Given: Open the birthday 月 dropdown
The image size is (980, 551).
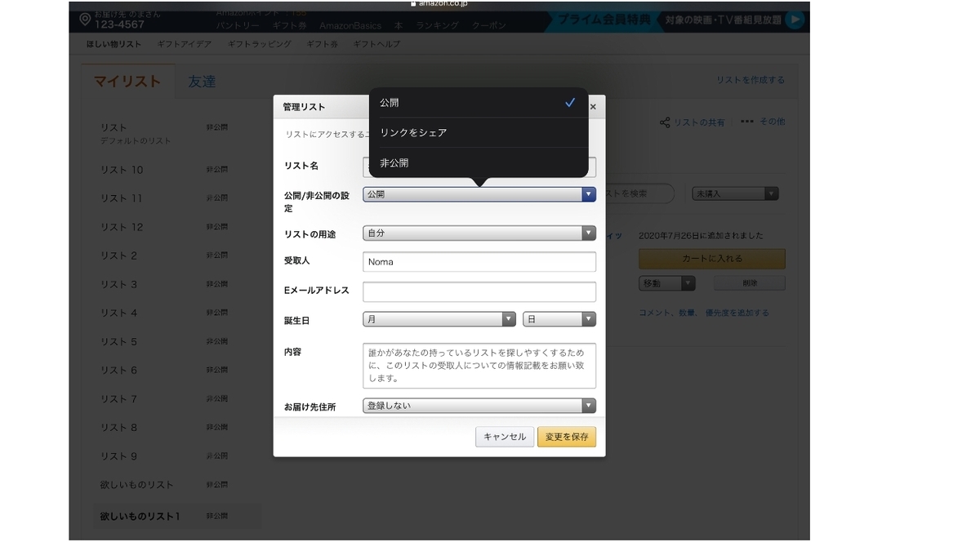Looking at the screenshot, I should (x=439, y=319).
